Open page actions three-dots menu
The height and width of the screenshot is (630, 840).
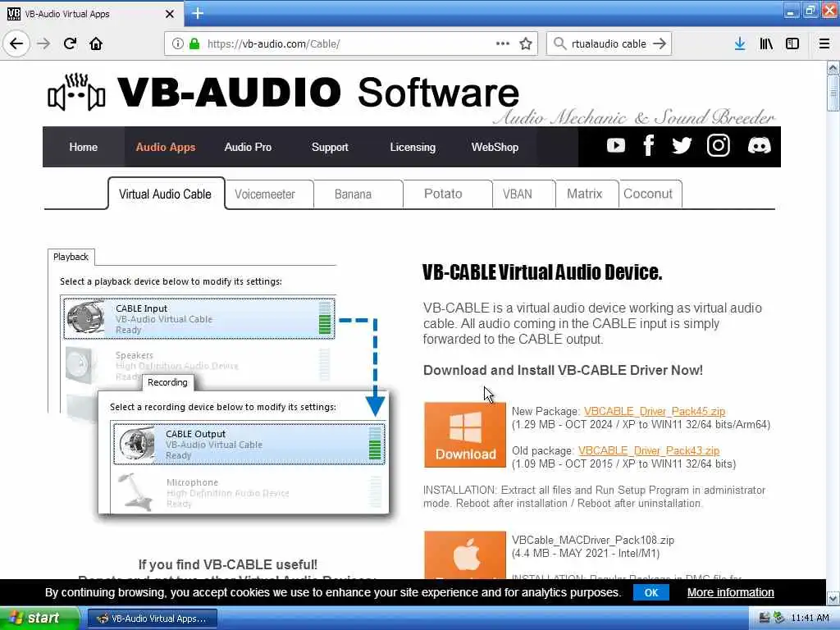tap(503, 43)
